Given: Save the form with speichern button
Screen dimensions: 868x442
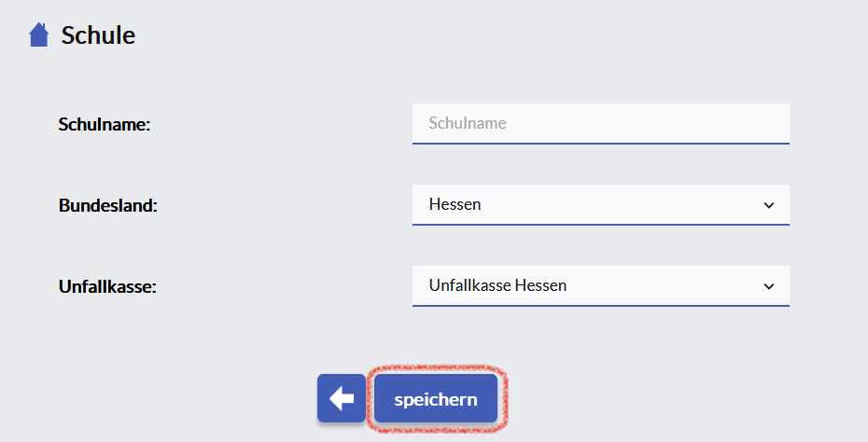Looking at the screenshot, I should tap(436, 399).
